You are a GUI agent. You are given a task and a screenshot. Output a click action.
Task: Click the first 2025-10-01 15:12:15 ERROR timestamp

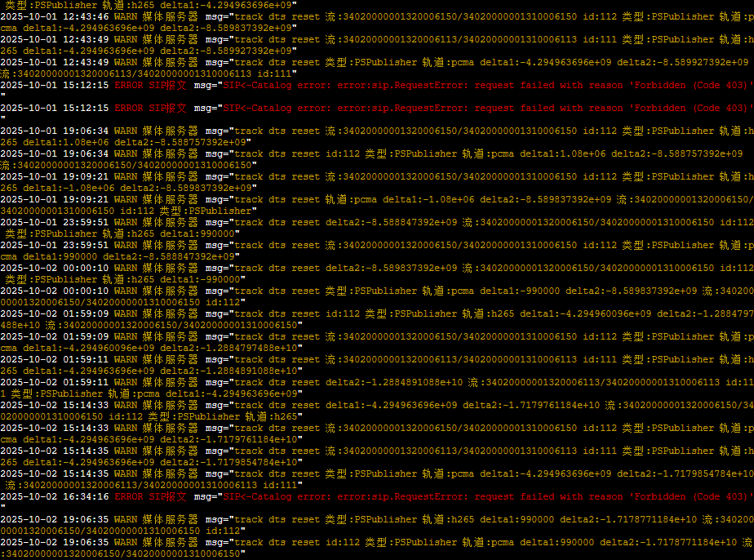(55, 85)
